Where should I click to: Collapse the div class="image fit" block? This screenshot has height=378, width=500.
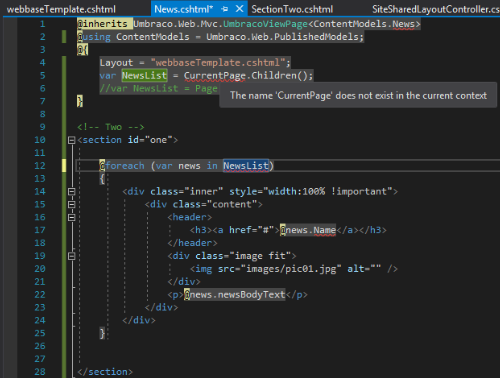tap(71, 256)
